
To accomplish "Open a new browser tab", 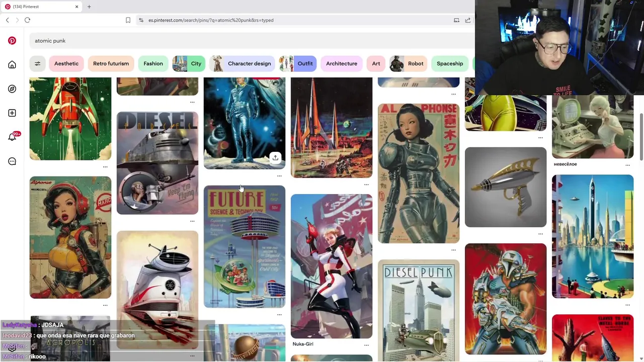I will click(89, 7).
